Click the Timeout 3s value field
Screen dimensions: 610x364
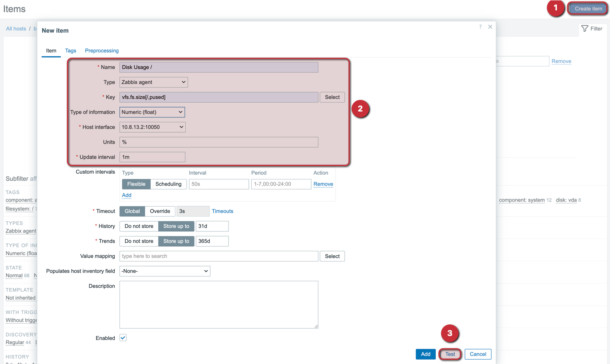(193, 211)
